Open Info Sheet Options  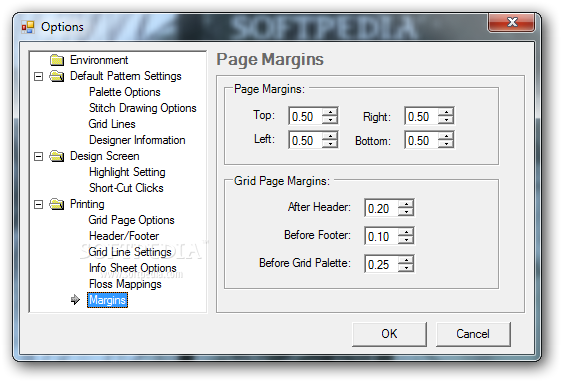tap(133, 268)
